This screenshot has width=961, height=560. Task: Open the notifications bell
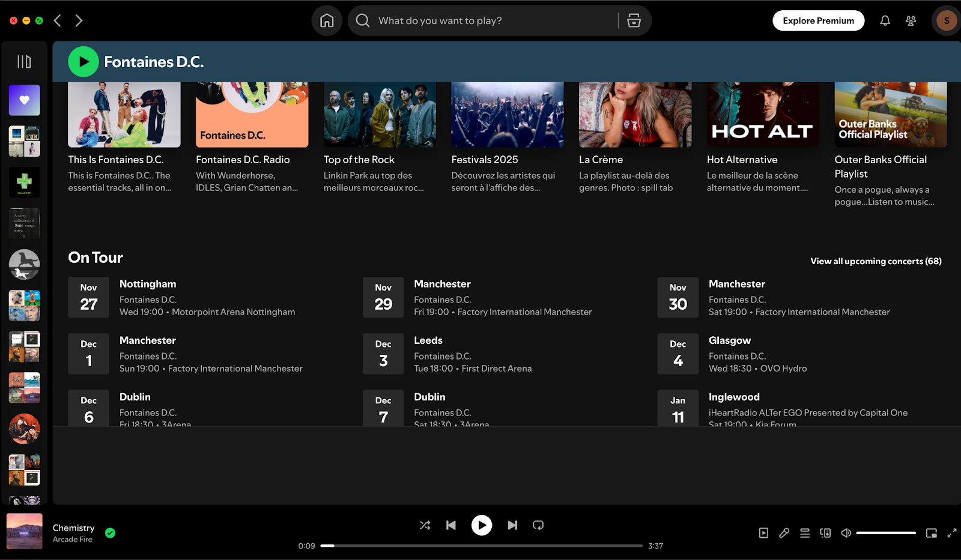(x=885, y=20)
